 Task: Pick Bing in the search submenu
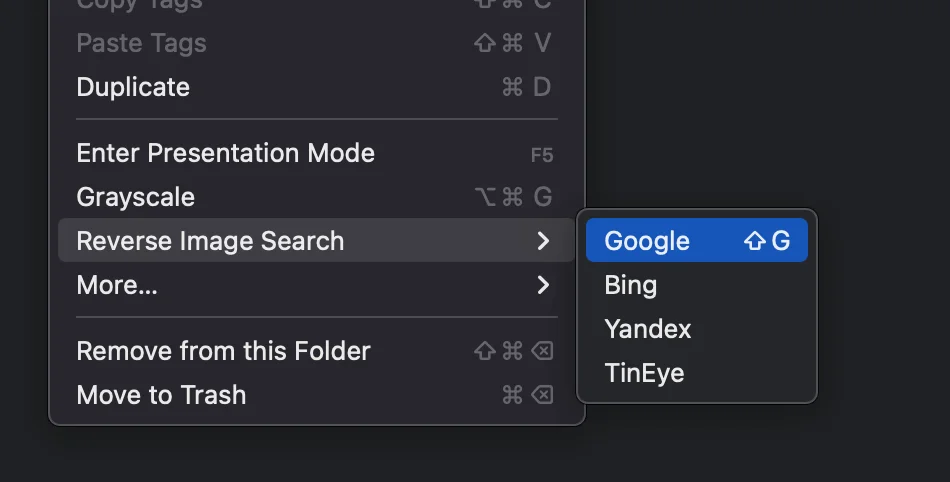[631, 285]
